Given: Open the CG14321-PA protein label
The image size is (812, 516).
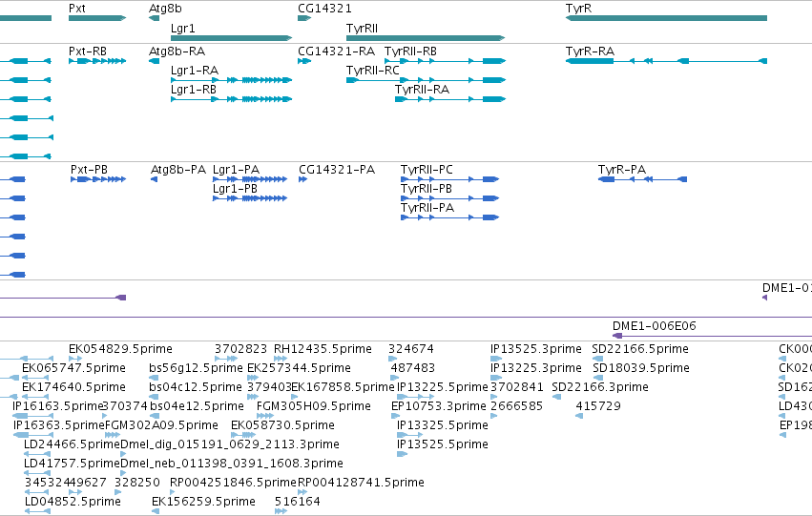Looking at the screenshot, I should click(x=337, y=169).
